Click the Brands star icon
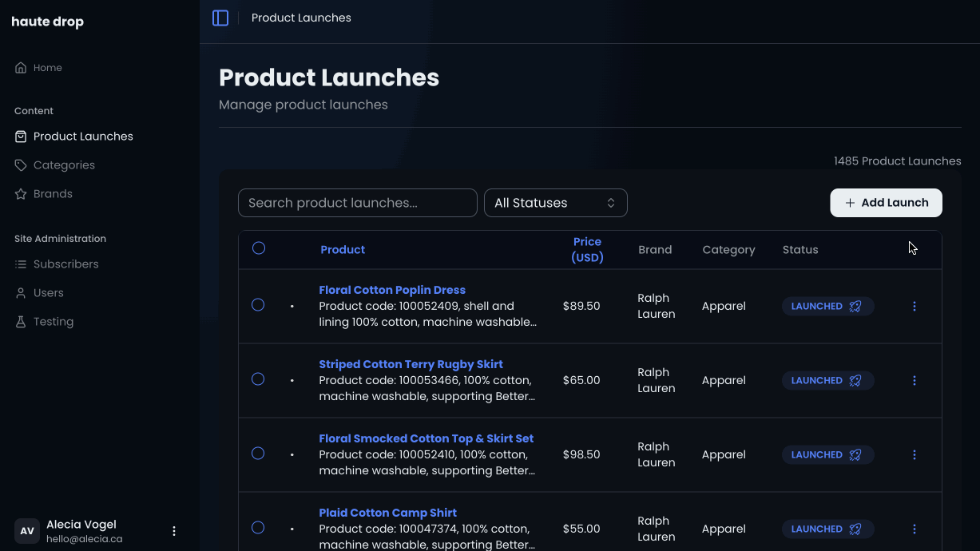 pyautogui.click(x=21, y=194)
